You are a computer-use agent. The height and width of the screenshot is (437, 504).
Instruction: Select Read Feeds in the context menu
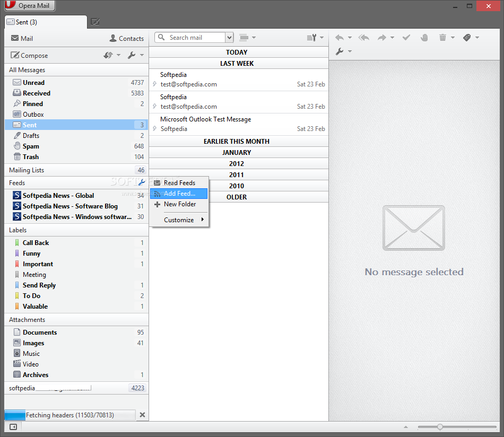point(179,182)
